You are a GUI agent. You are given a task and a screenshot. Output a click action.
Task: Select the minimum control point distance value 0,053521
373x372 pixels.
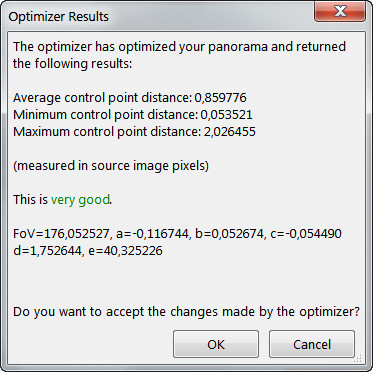226,115
